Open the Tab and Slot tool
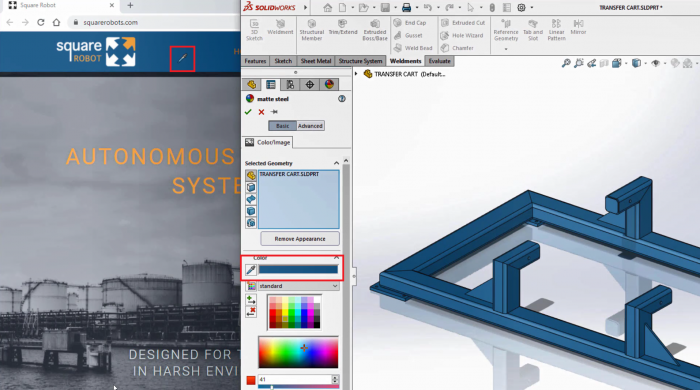Screen dimensions: 700x390 (x=533, y=30)
